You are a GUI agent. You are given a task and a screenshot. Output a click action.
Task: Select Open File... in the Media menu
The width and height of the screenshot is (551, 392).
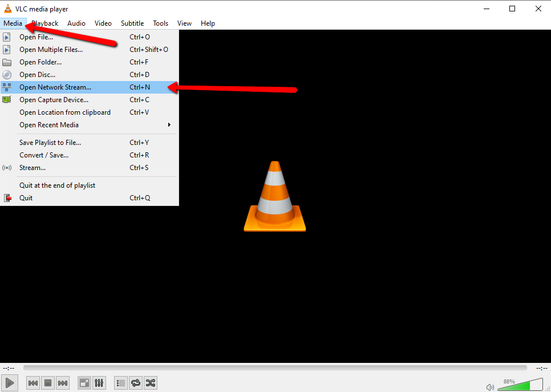90,37
